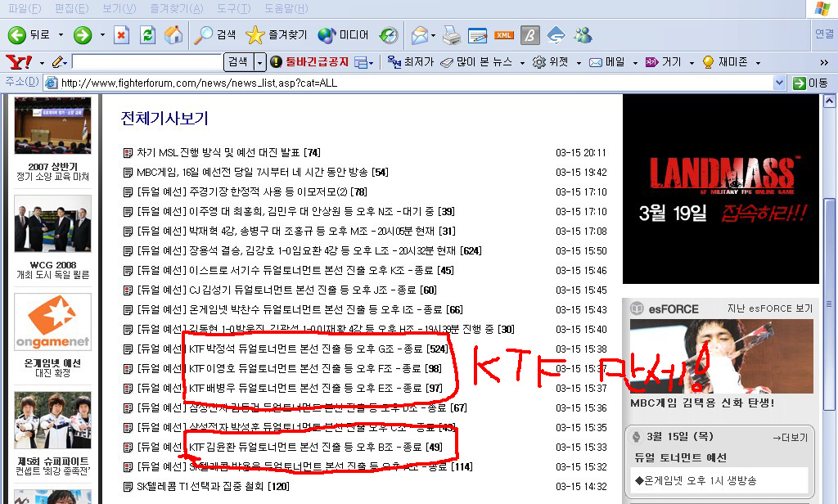Image resolution: width=838 pixels, height=504 pixels.
Task: Print the page with the printer icon
Action: (x=452, y=35)
